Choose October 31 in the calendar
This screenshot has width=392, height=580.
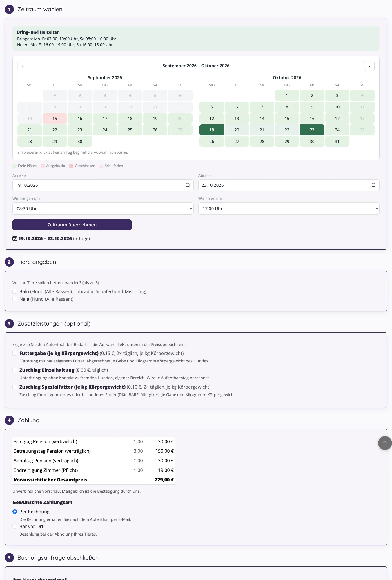[337, 142]
